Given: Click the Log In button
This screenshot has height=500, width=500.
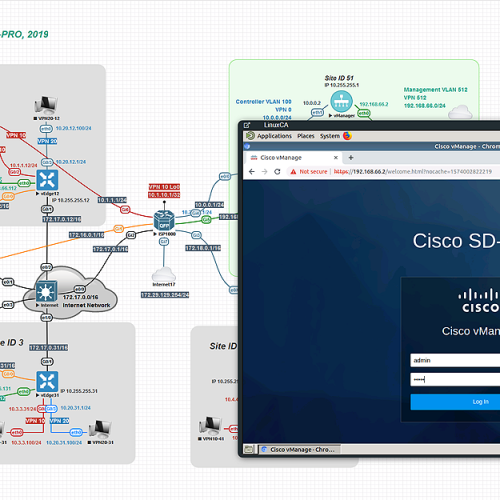Looking at the screenshot, I should [x=455, y=402].
